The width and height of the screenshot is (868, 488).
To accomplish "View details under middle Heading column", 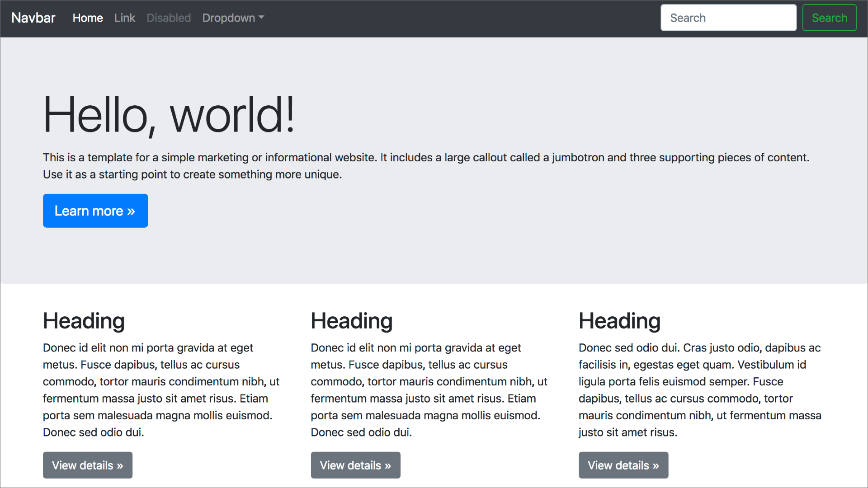I will tap(355, 465).
